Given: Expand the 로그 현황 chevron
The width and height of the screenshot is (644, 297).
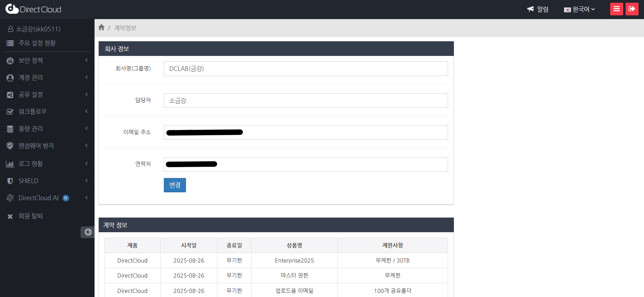Looking at the screenshot, I should tap(87, 164).
